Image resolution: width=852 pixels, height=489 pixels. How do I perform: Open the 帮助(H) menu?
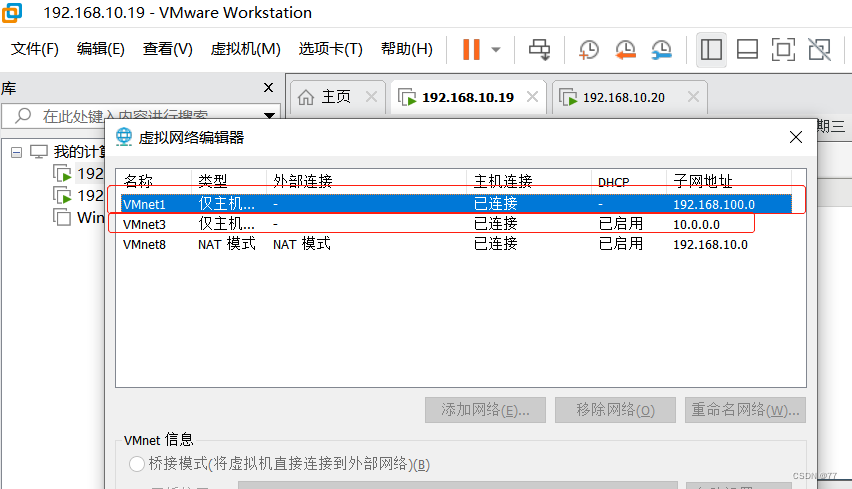[x=406, y=49]
